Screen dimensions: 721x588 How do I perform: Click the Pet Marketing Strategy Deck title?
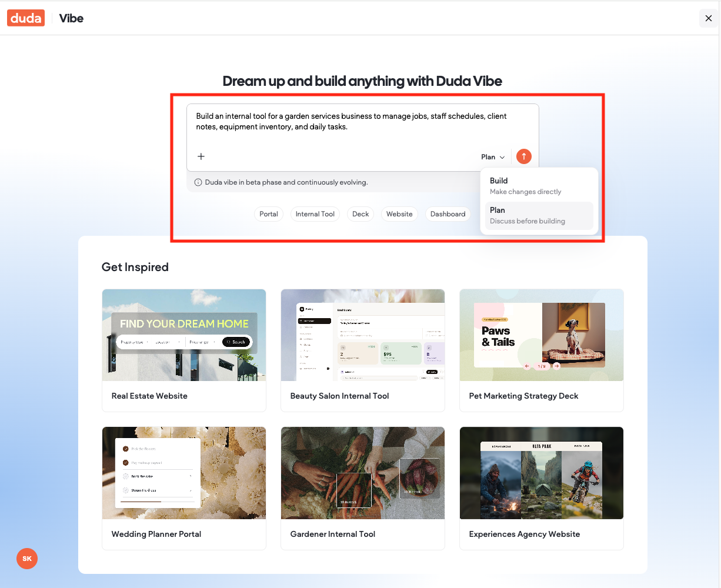tap(523, 396)
